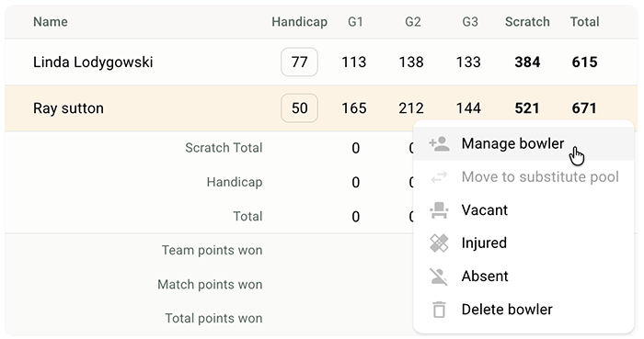This screenshot has width=644, height=339.
Task: Select the Ray sutton name row
Action: (321, 108)
